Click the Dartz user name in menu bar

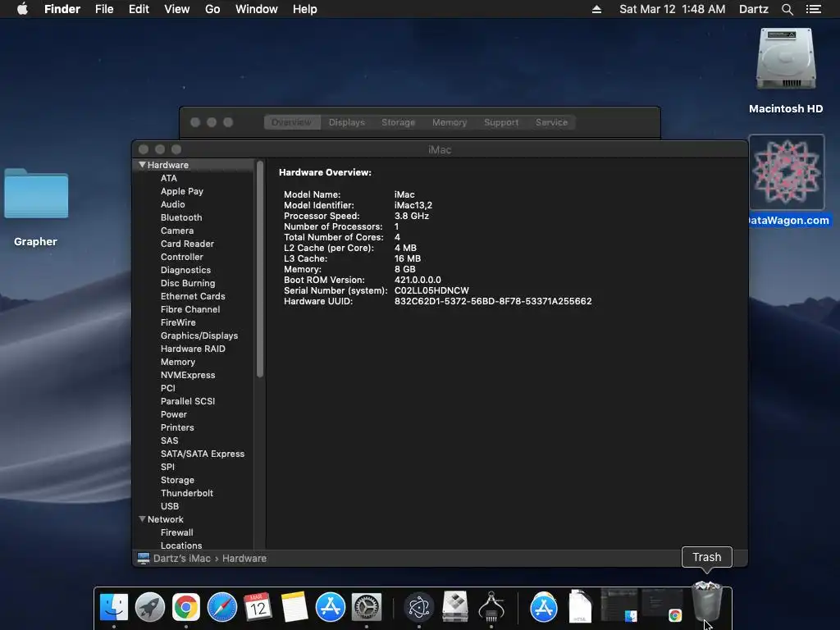[x=753, y=9]
